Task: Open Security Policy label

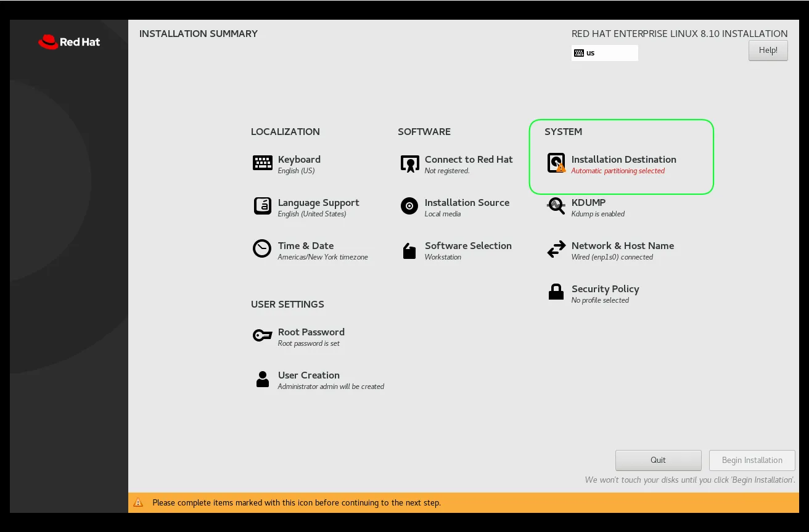Action: tap(605, 289)
